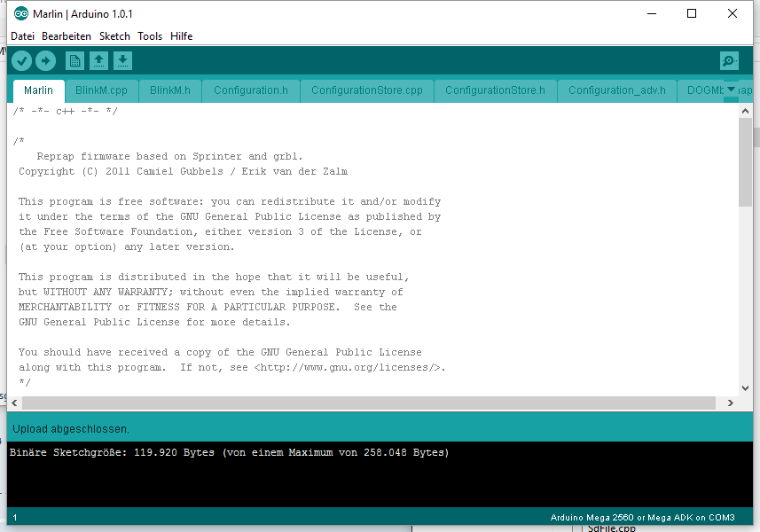Maximize the Arduino window

[x=692, y=13]
